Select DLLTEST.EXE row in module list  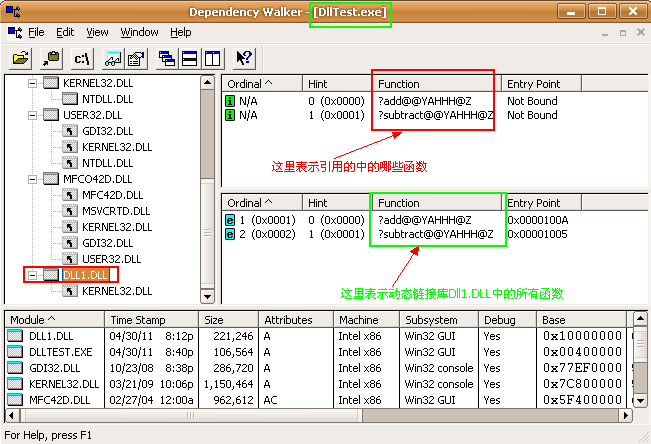(x=320, y=352)
